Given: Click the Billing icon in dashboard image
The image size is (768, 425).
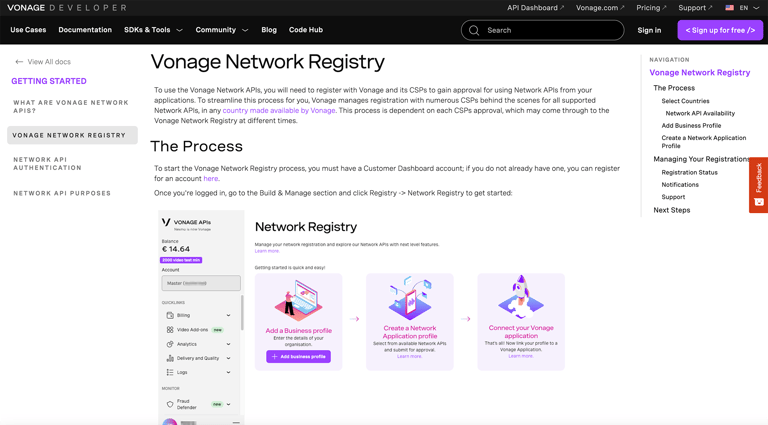Looking at the screenshot, I should pyautogui.click(x=170, y=315).
